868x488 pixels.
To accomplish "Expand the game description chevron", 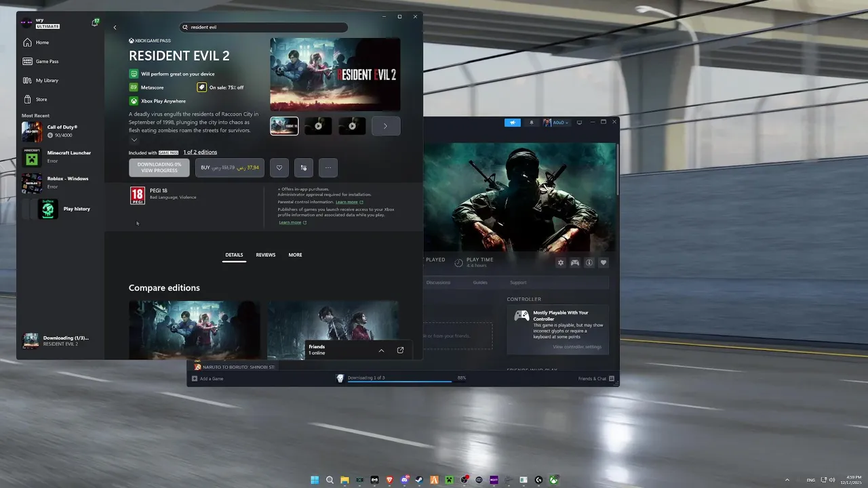I will tap(134, 140).
